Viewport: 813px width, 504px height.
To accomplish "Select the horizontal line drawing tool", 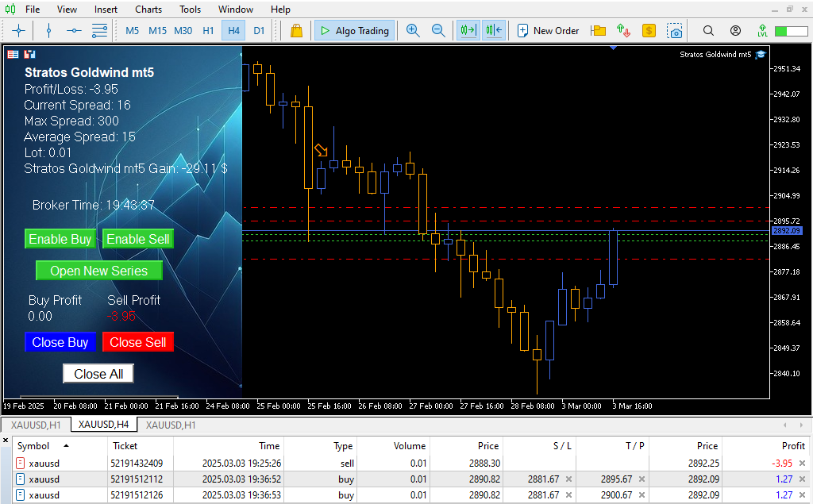I will coord(75,30).
